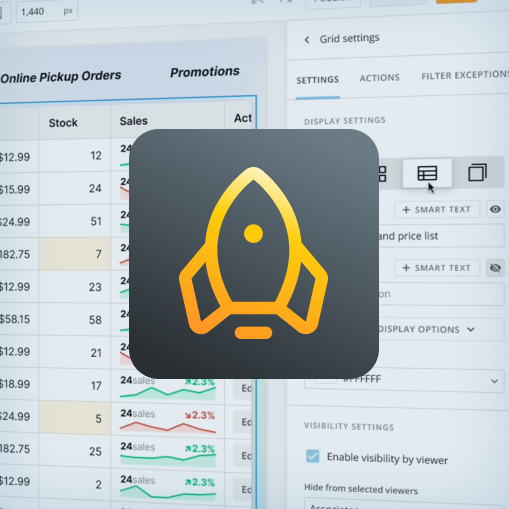Click highlighted stock cell 7

(x=75, y=254)
